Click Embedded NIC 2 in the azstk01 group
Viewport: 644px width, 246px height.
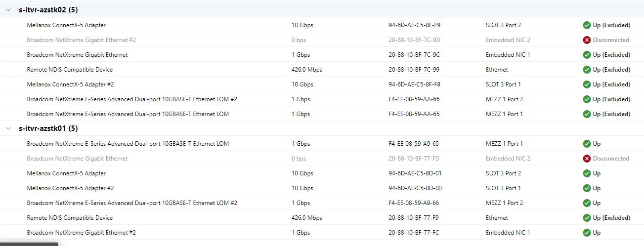coord(508,159)
